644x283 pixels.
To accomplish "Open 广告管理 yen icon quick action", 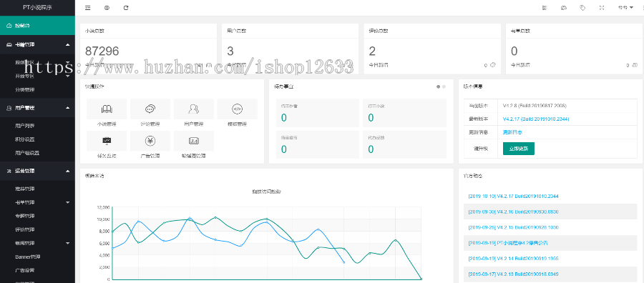I will point(150,141).
